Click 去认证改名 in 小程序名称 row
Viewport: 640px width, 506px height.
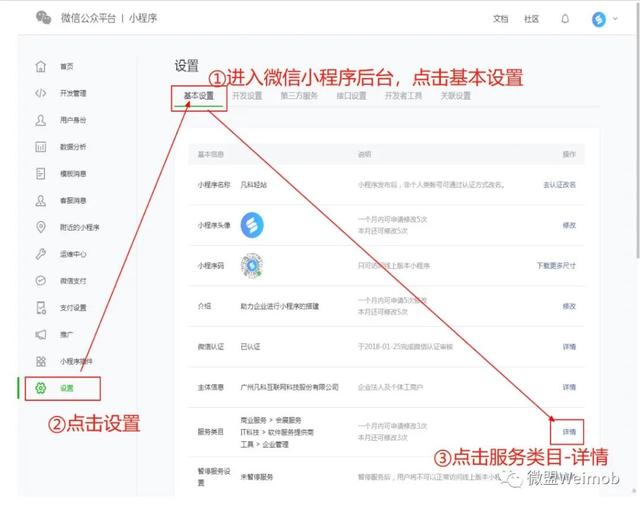(x=559, y=185)
